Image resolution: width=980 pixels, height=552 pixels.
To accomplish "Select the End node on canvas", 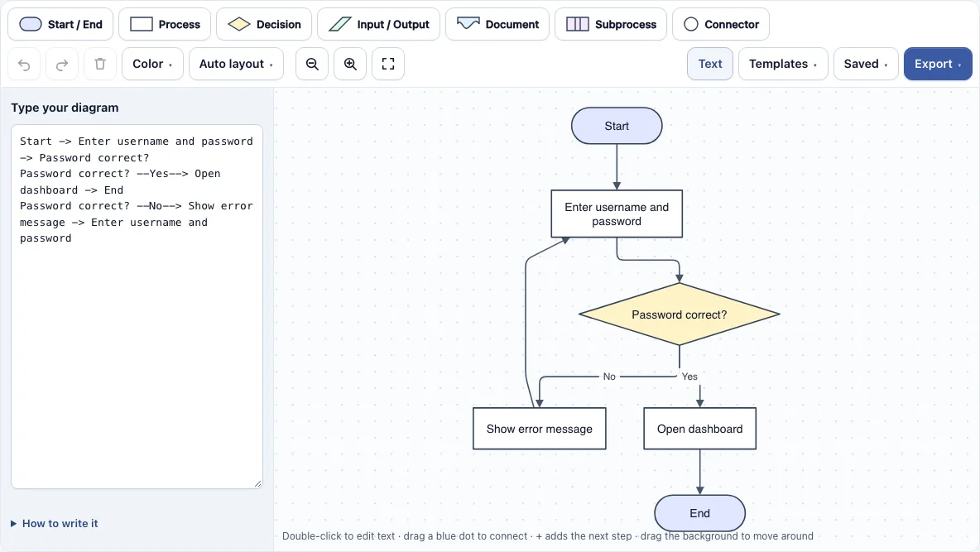I will click(700, 513).
